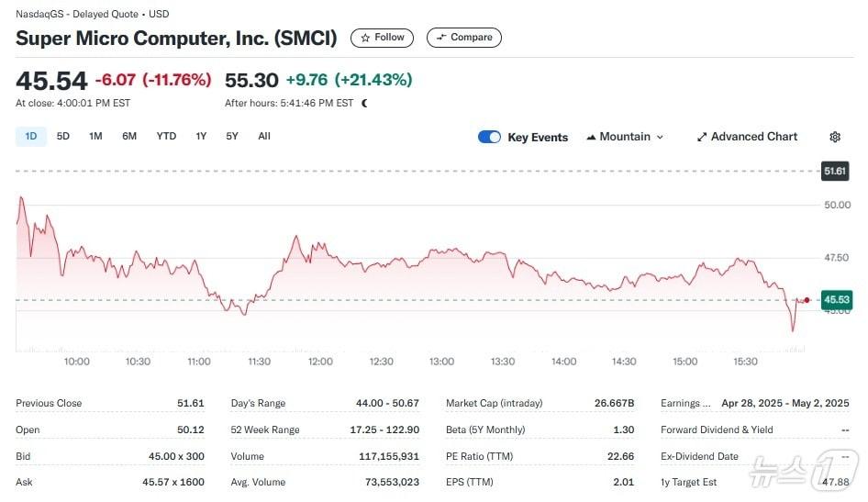Choose the 5Y time range
This screenshot has height=502, width=868.
(232, 136)
